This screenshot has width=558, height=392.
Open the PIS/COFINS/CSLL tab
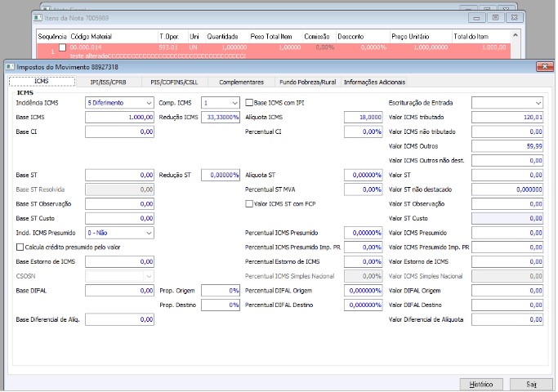point(174,82)
